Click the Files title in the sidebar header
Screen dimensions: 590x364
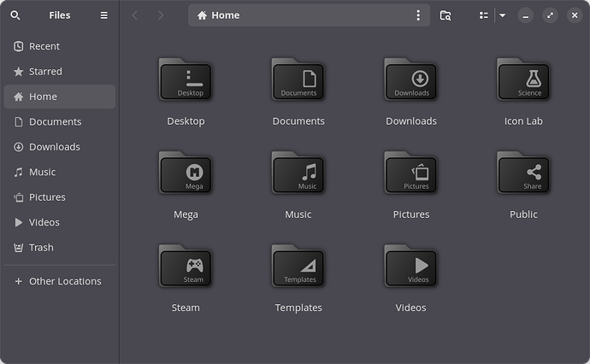[x=60, y=15]
